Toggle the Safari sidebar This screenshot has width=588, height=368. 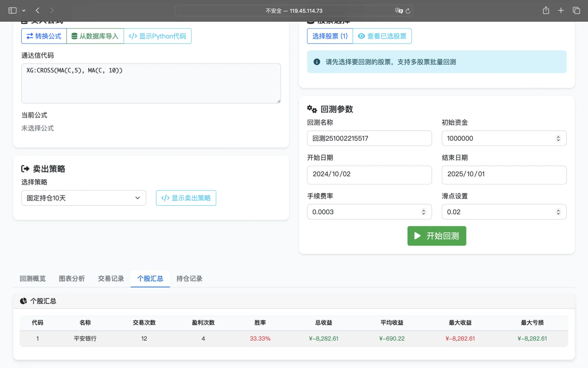[12, 11]
